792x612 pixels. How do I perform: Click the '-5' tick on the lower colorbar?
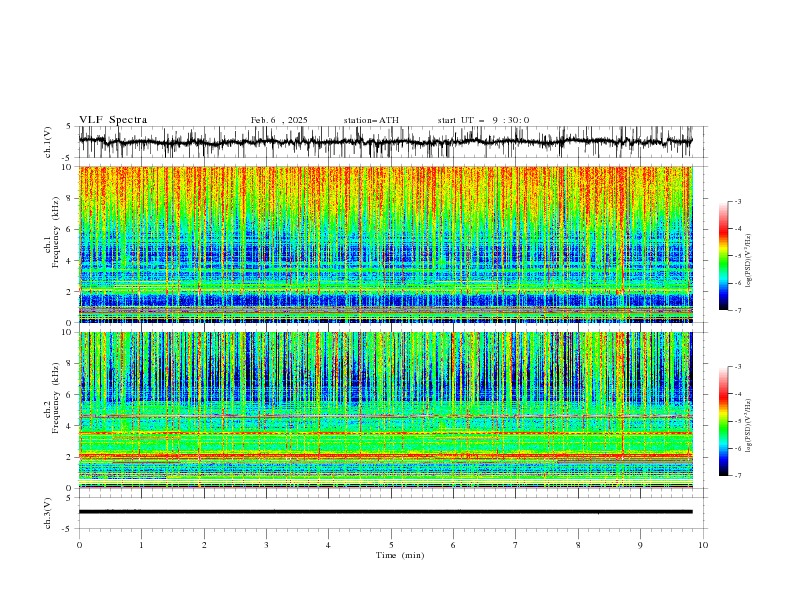pyautogui.click(x=737, y=421)
